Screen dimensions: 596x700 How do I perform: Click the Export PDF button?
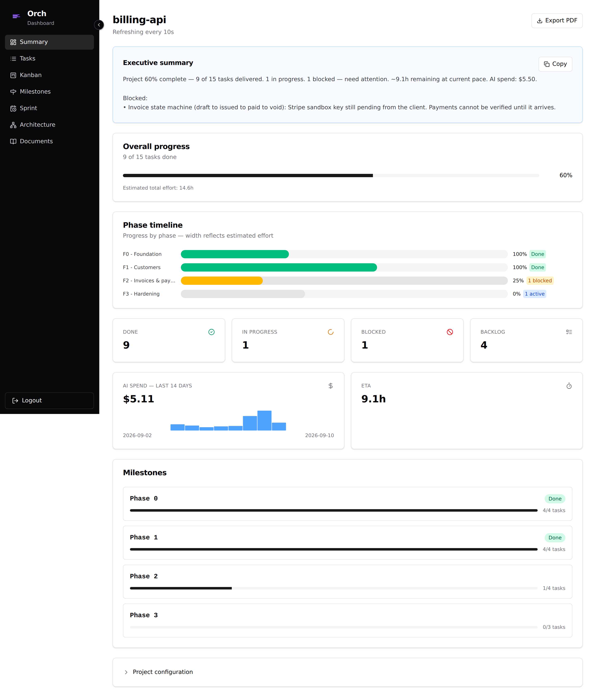pos(557,21)
